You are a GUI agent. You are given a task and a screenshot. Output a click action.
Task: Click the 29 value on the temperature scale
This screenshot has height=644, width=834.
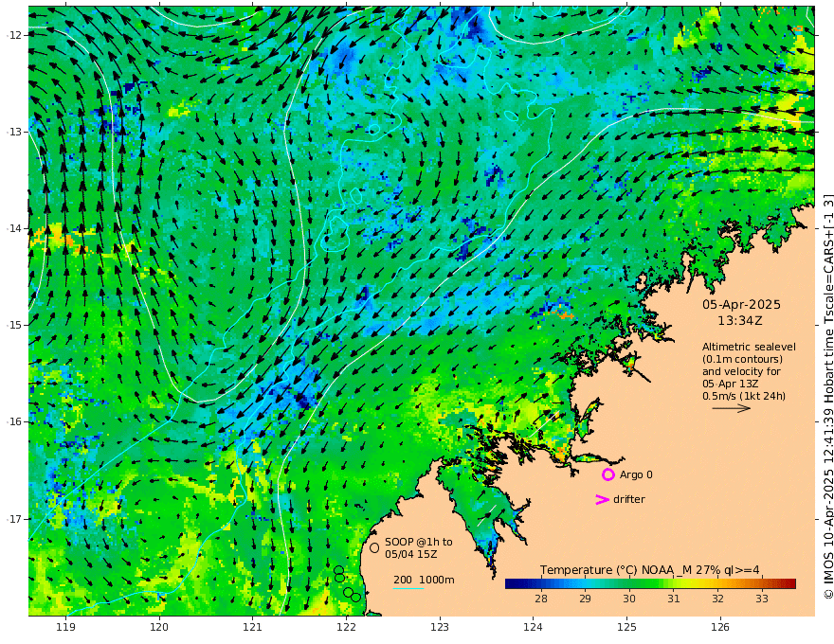[x=585, y=599]
